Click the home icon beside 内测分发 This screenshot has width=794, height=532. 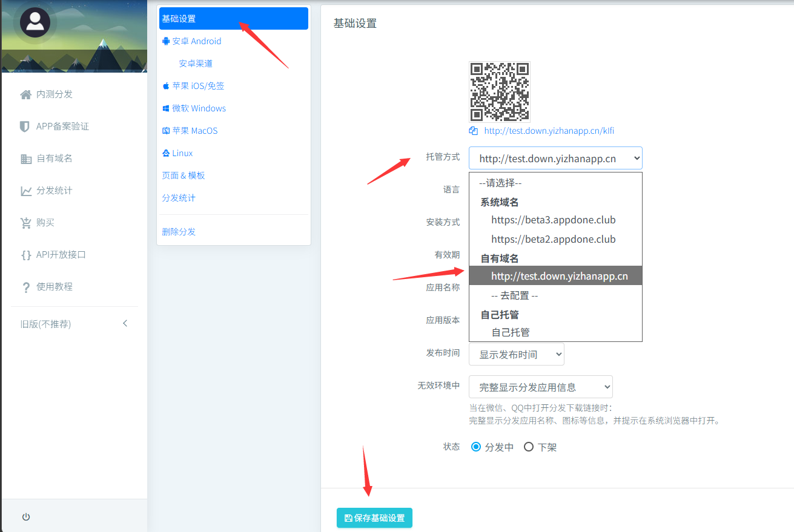tap(25, 94)
